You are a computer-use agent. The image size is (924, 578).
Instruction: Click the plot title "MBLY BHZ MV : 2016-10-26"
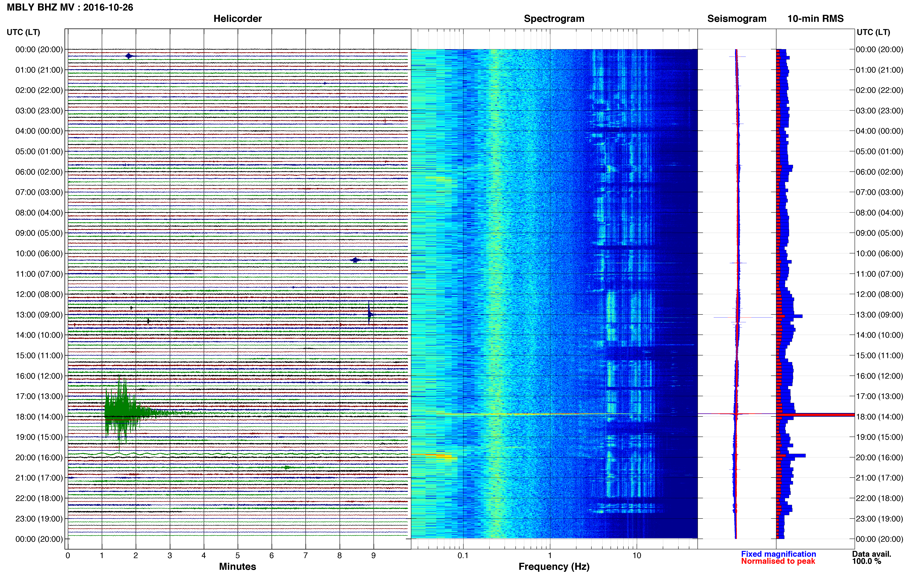click(70, 7)
